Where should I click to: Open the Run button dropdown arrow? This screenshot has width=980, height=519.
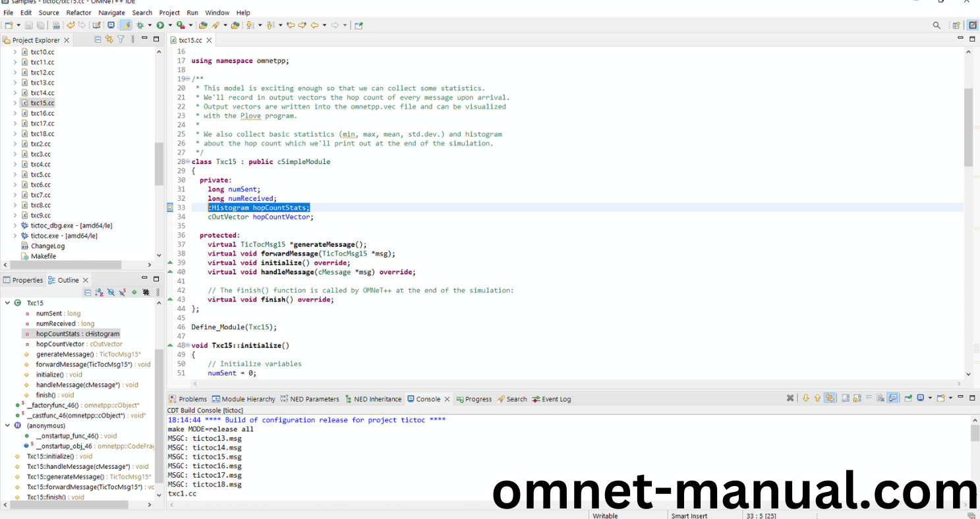click(169, 25)
